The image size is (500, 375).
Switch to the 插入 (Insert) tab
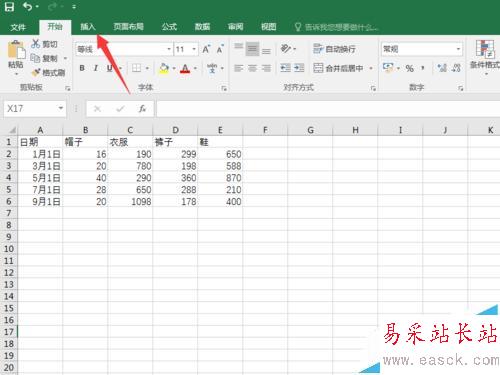pyautogui.click(x=88, y=27)
